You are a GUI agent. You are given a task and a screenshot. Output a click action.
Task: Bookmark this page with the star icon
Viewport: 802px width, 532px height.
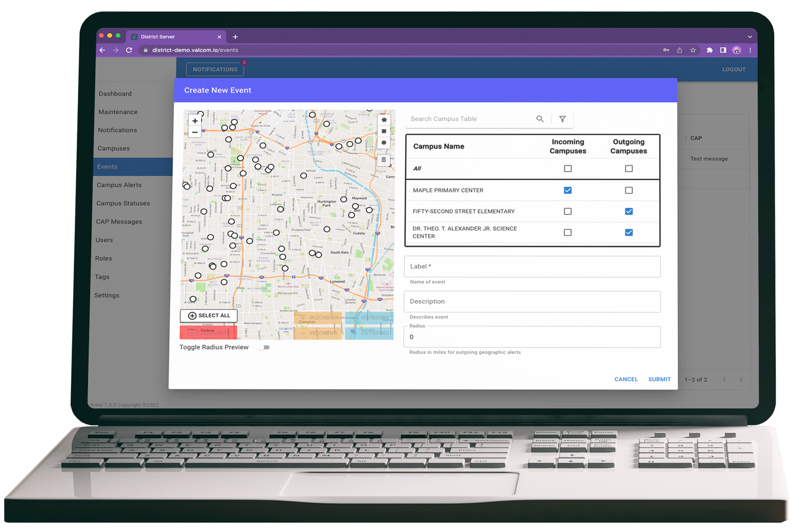693,50
